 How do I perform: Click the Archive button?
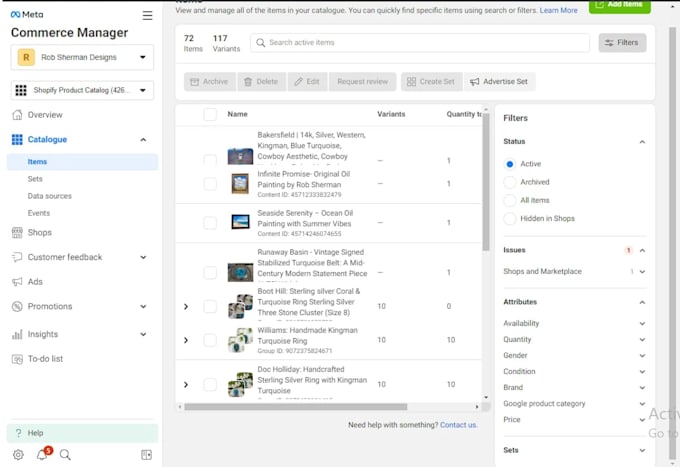click(x=209, y=82)
